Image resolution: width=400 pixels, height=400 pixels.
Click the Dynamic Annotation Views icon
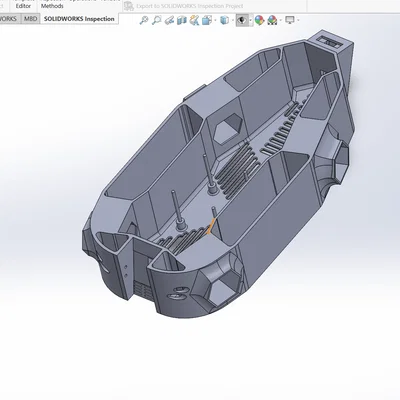pos(194,20)
